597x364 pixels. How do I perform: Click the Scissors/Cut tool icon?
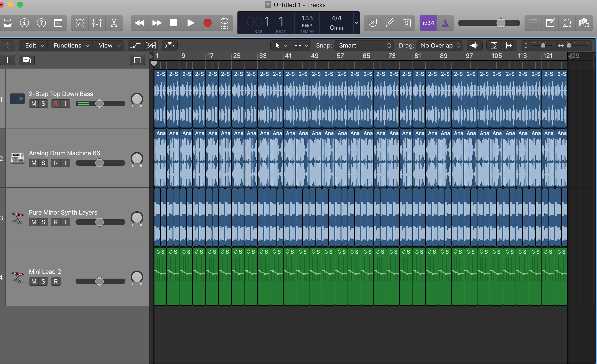tap(114, 23)
